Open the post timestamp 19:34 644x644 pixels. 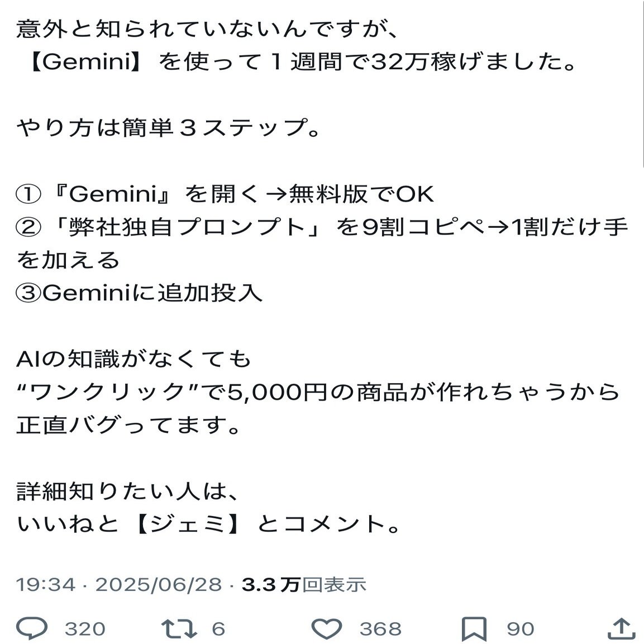pyautogui.click(x=46, y=584)
